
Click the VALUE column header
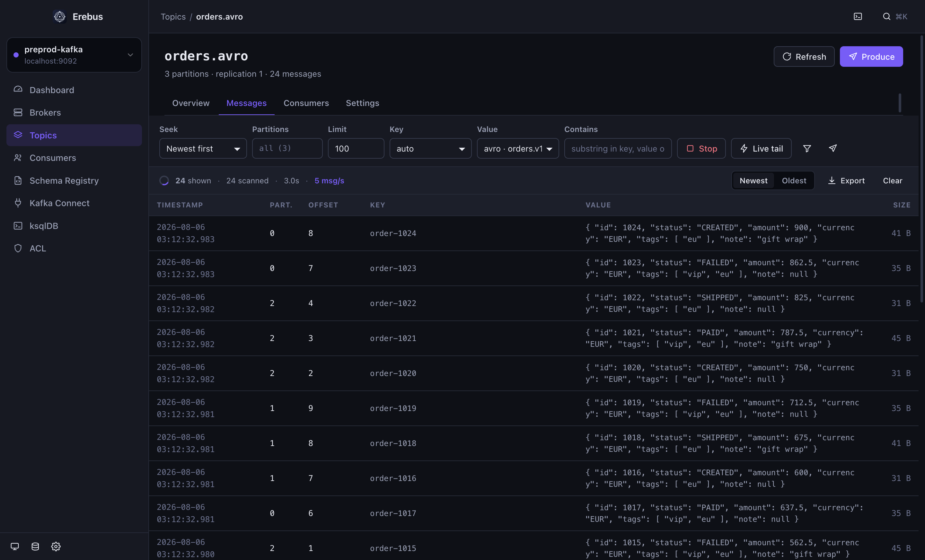click(x=598, y=205)
